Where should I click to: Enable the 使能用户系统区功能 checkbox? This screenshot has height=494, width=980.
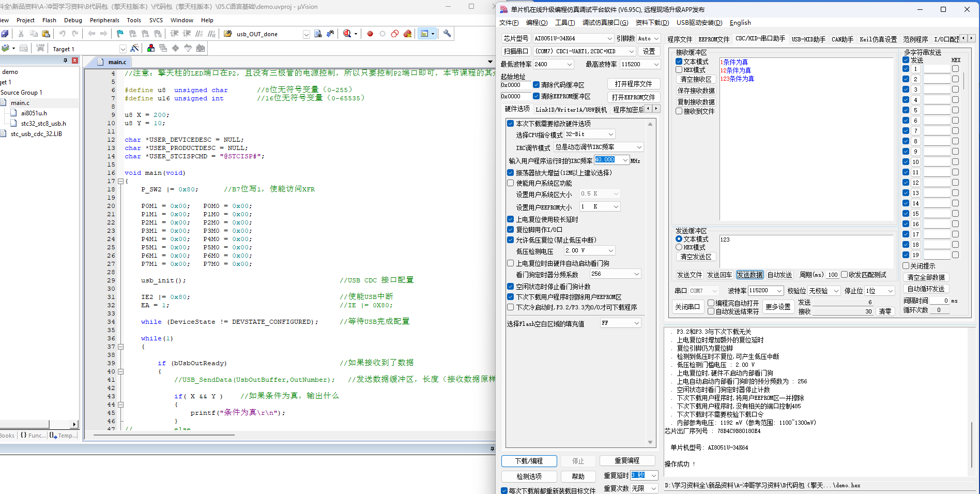(x=511, y=183)
